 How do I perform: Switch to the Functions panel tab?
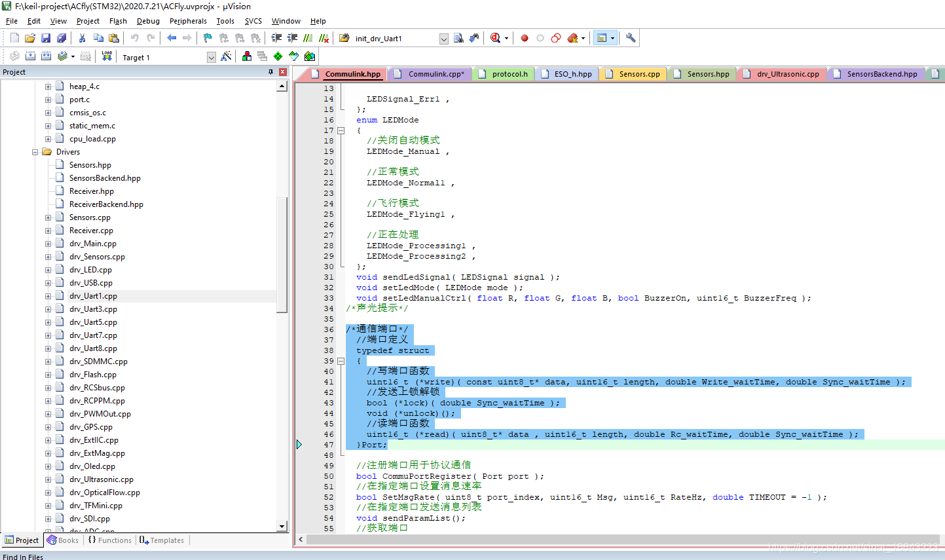(x=110, y=540)
